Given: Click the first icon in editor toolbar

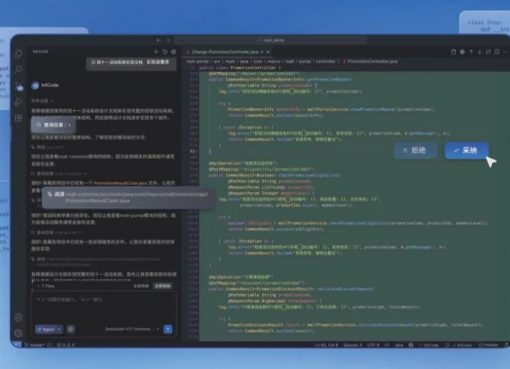Looking at the screenshot, I should (x=453, y=52).
